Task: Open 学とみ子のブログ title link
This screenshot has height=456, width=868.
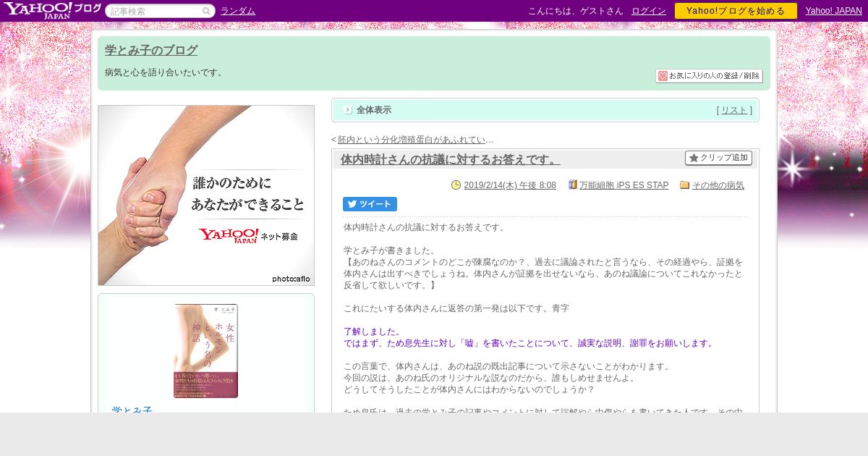Action: tap(151, 51)
